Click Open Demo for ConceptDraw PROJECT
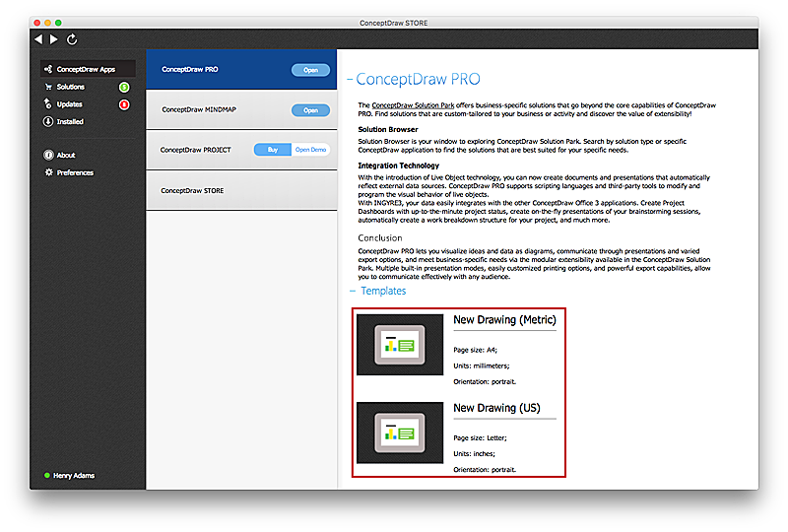The width and height of the screenshot is (788, 532). click(x=310, y=150)
